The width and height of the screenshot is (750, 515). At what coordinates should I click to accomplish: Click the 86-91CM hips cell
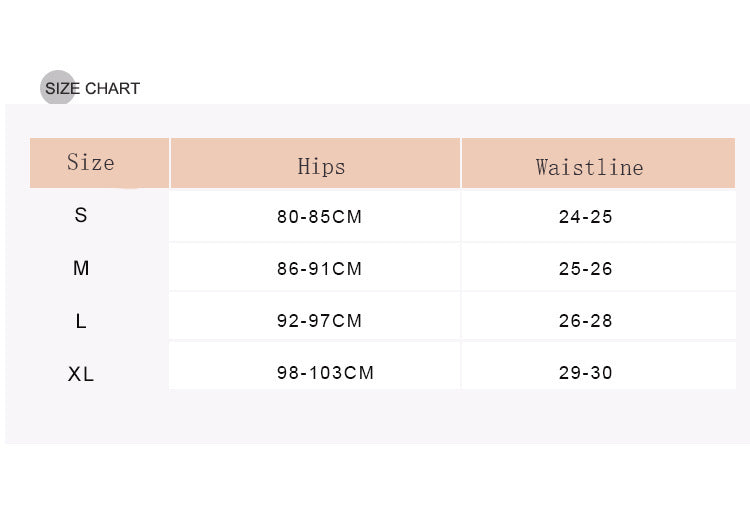point(319,269)
